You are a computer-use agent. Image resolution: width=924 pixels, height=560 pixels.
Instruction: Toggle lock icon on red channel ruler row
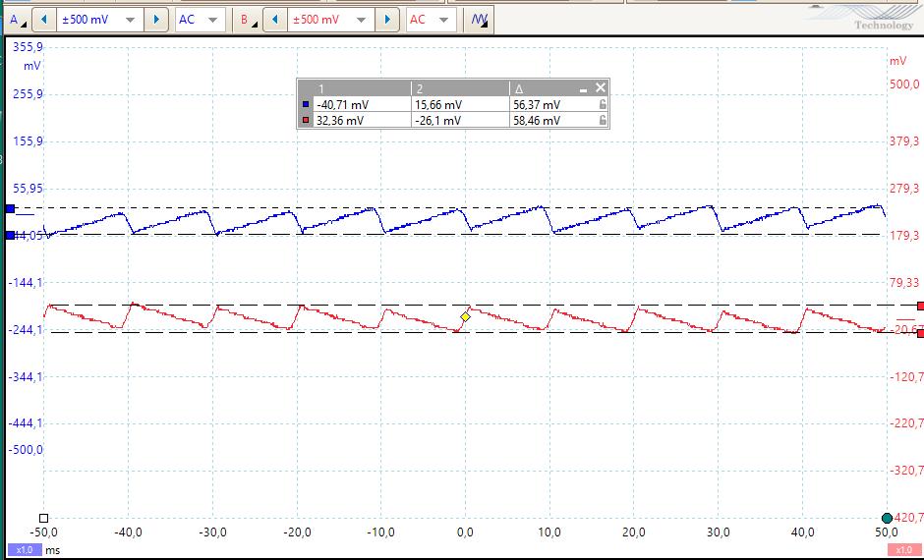point(603,120)
